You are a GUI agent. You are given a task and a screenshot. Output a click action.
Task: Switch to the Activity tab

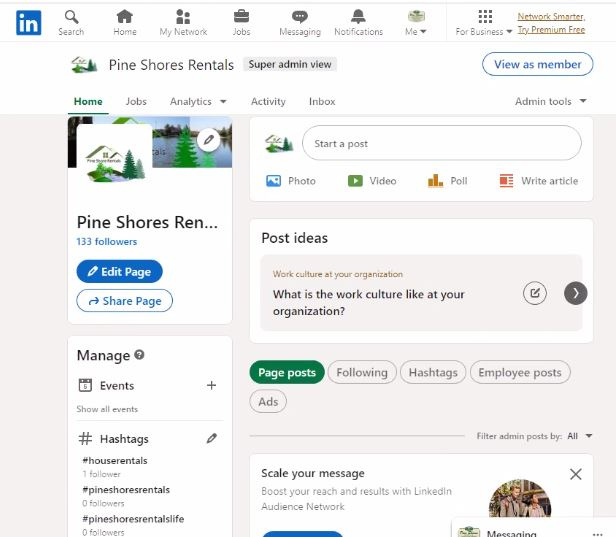point(268,101)
